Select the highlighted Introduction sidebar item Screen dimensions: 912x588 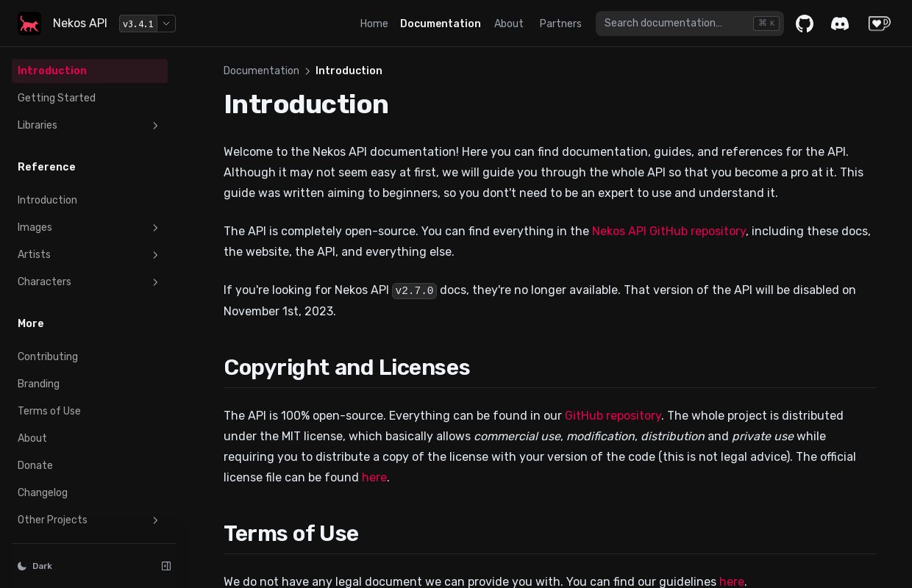point(90,71)
